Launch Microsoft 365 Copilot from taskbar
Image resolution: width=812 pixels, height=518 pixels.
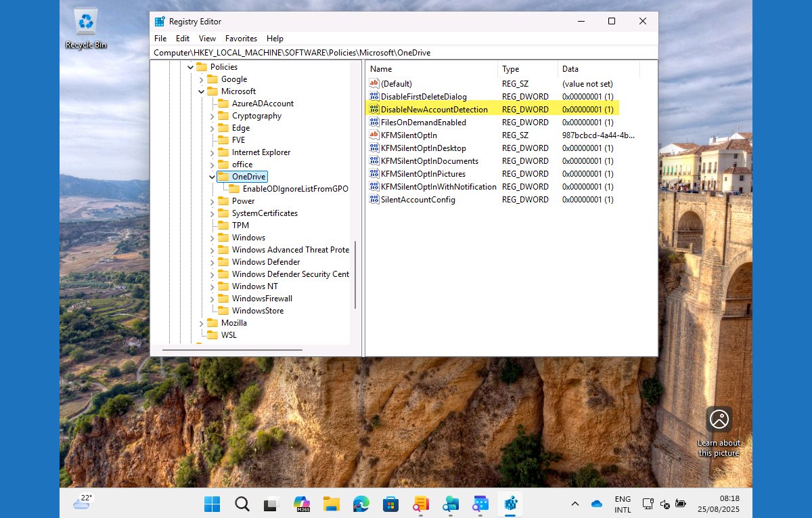point(302,504)
